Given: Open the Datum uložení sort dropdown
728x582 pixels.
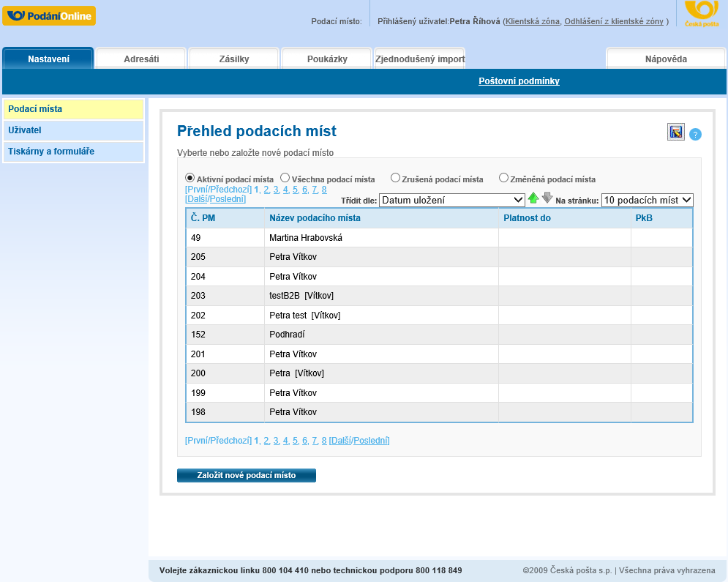Looking at the screenshot, I should (x=451, y=200).
